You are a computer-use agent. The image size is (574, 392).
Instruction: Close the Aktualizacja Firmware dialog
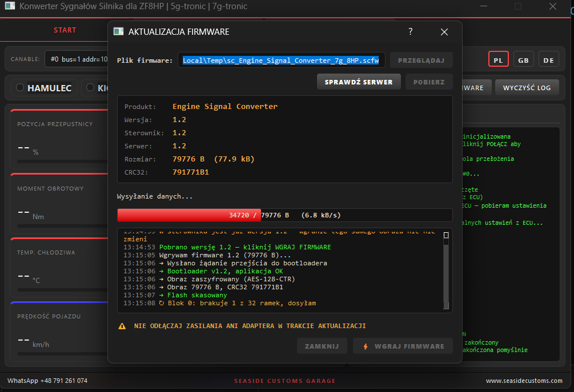[444, 32]
